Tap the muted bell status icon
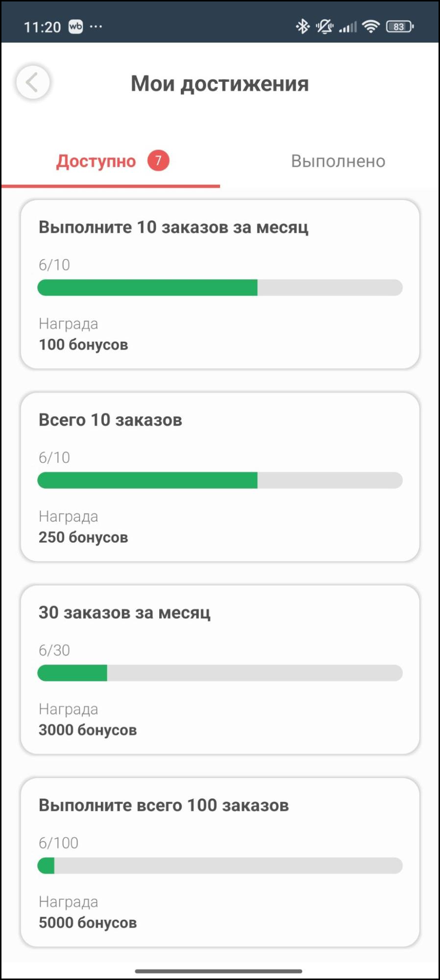Image resolution: width=440 pixels, height=980 pixels. [324, 26]
